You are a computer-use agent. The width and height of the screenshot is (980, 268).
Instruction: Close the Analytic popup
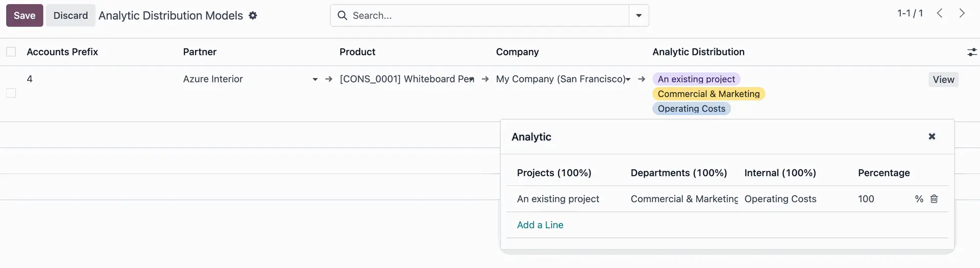point(932,137)
